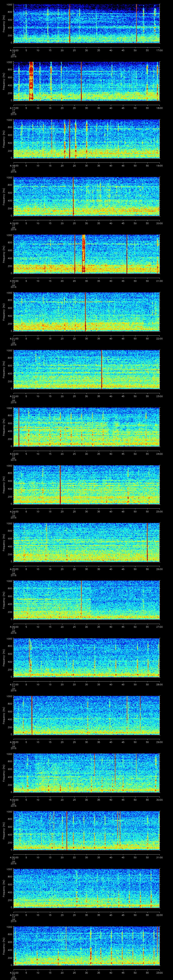
Task: Click the 19:00 end time label
Action: [159, 166]
